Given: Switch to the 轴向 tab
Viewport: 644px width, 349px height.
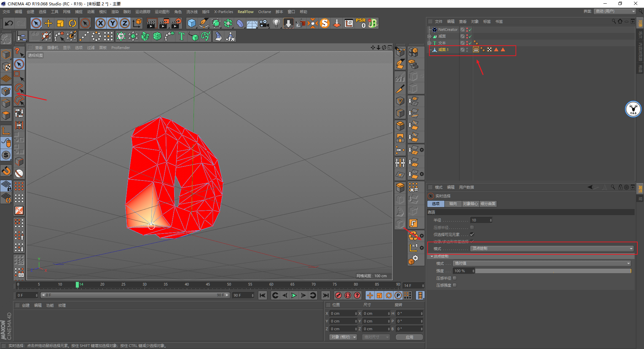Looking at the screenshot, I should (x=453, y=204).
